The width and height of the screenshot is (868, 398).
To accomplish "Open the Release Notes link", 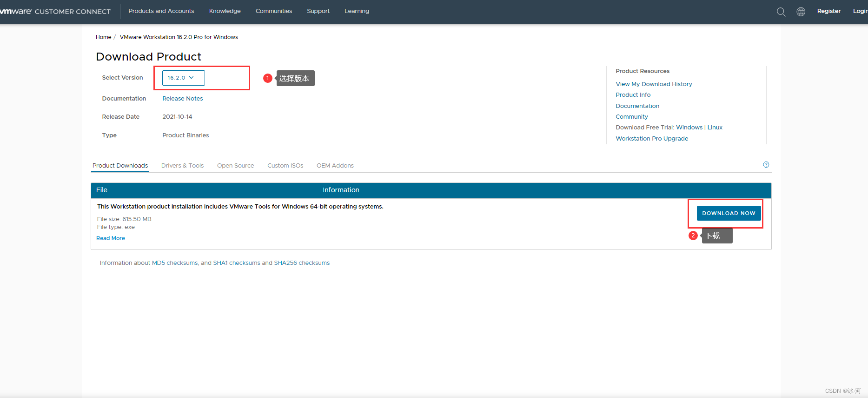I will [x=182, y=99].
